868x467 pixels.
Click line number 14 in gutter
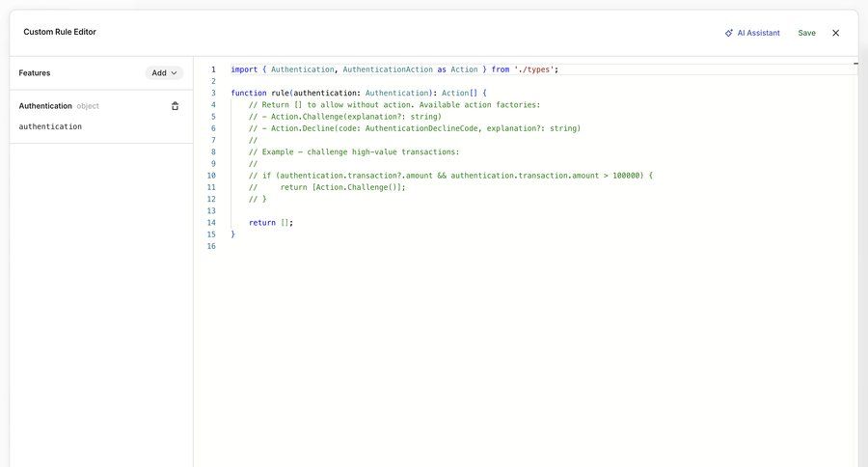point(211,222)
